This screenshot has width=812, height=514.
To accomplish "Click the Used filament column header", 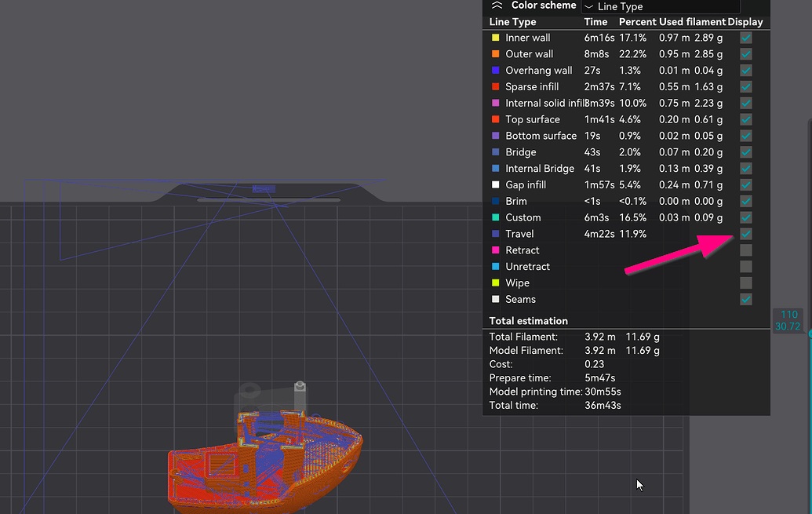I will (693, 22).
